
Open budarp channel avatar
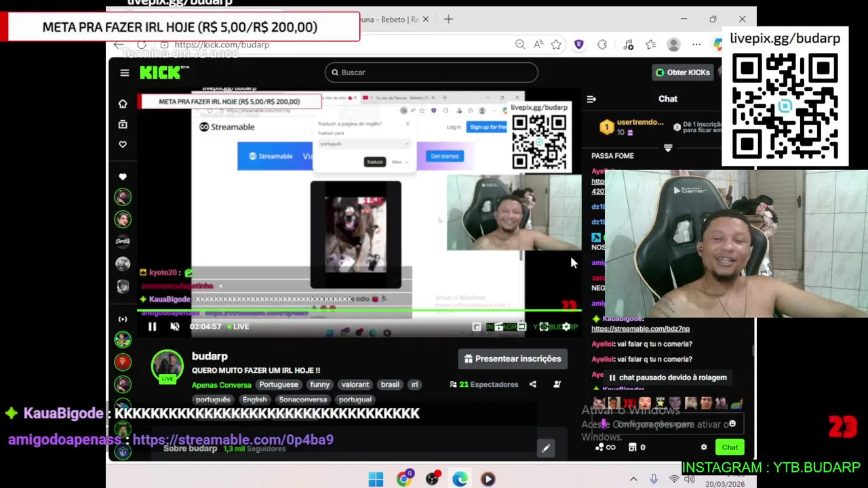pos(167,366)
